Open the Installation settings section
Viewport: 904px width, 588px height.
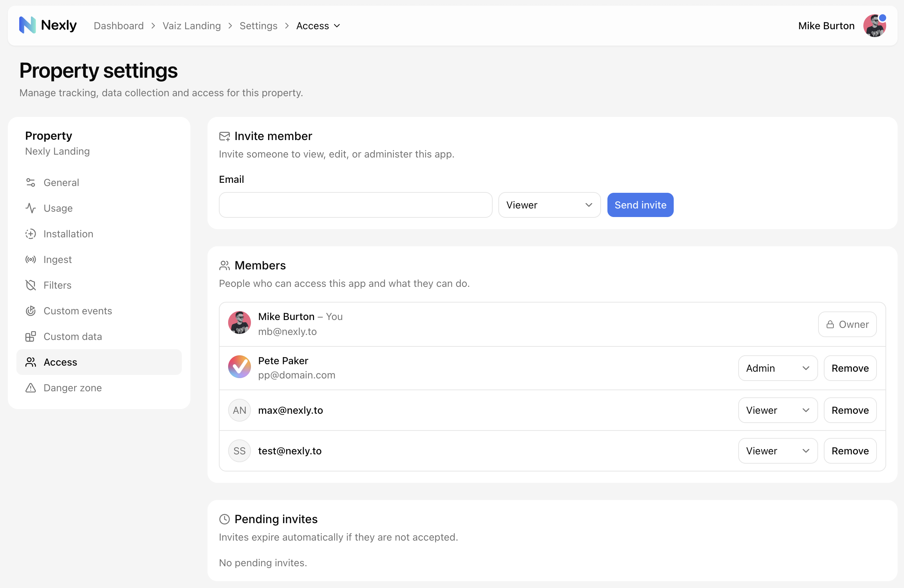[x=99, y=234]
